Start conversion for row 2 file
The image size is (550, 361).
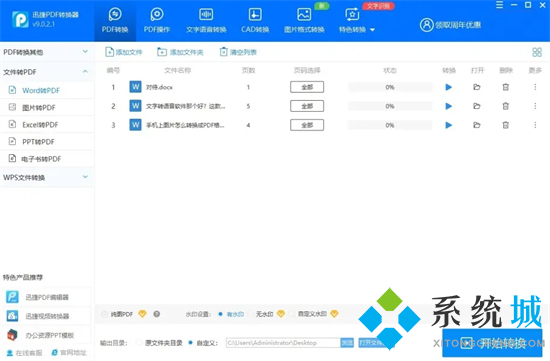point(449,106)
